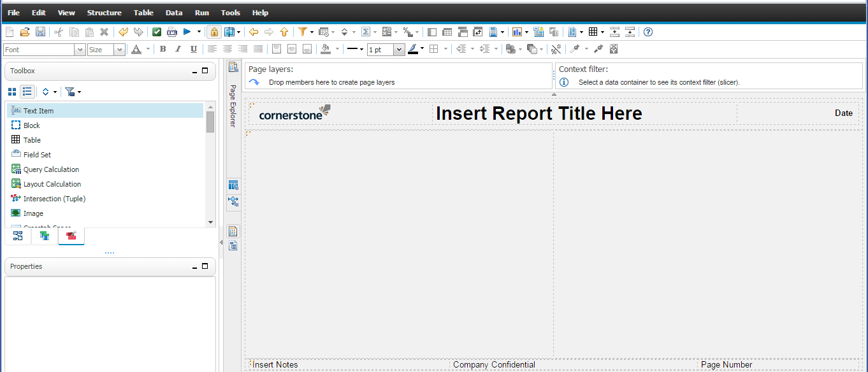Toggle underline formatting
This screenshot has width=868, height=372.
[x=193, y=49]
